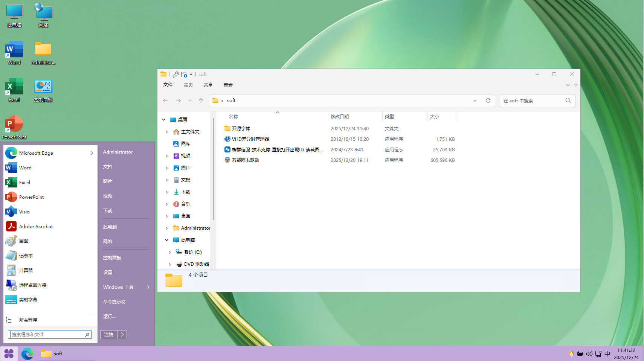The image size is (644, 361).
Task: Open the volume icon in the system tray
Action: point(589,354)
